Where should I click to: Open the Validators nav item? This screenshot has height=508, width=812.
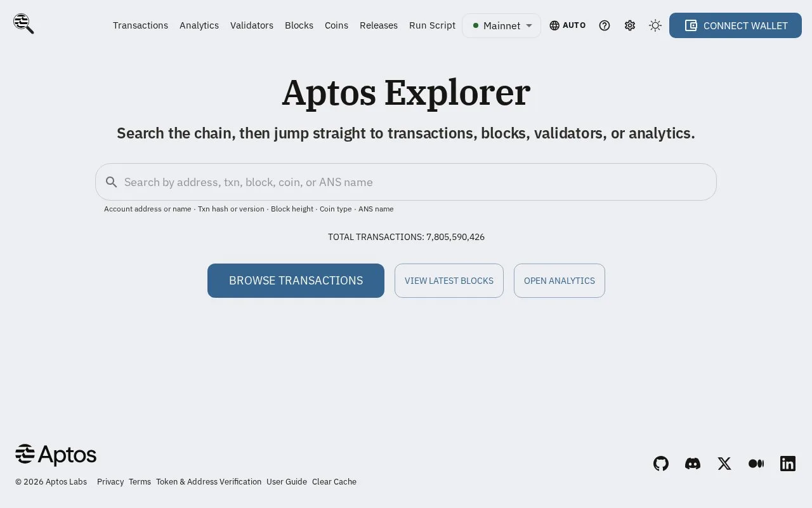(x=252, y=25)
